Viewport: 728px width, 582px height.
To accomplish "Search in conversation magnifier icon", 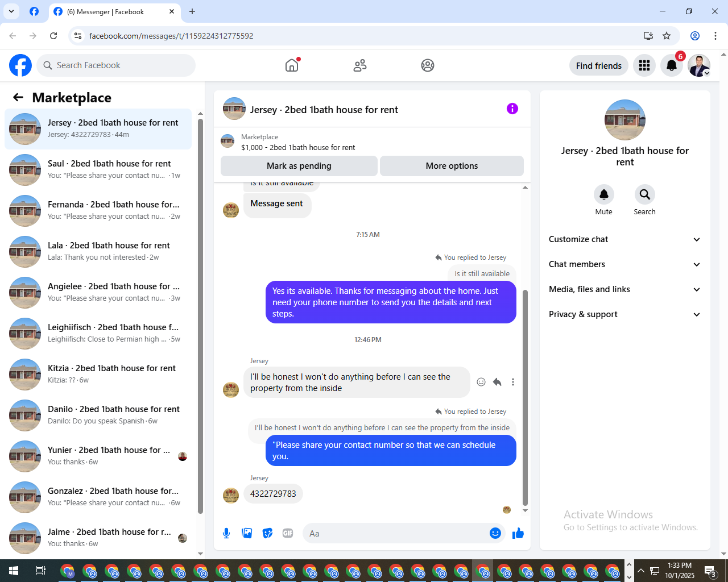I will pos(644,194).
